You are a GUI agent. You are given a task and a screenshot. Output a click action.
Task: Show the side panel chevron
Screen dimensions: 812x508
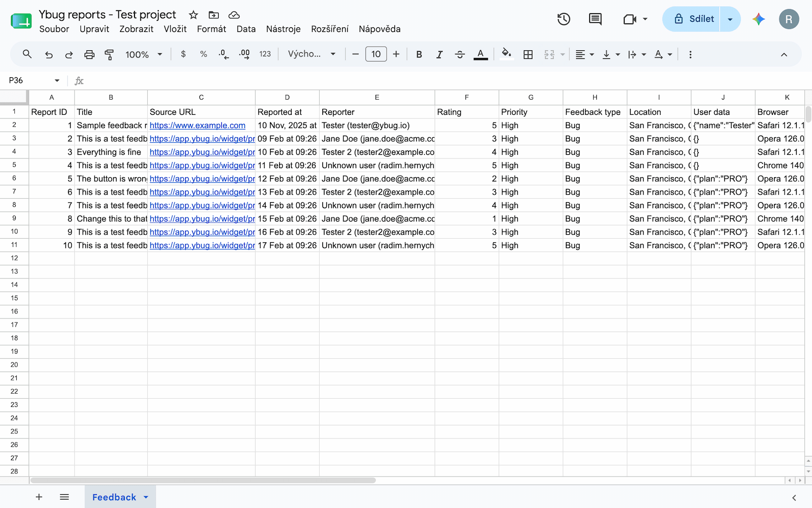tap(794, 498)
